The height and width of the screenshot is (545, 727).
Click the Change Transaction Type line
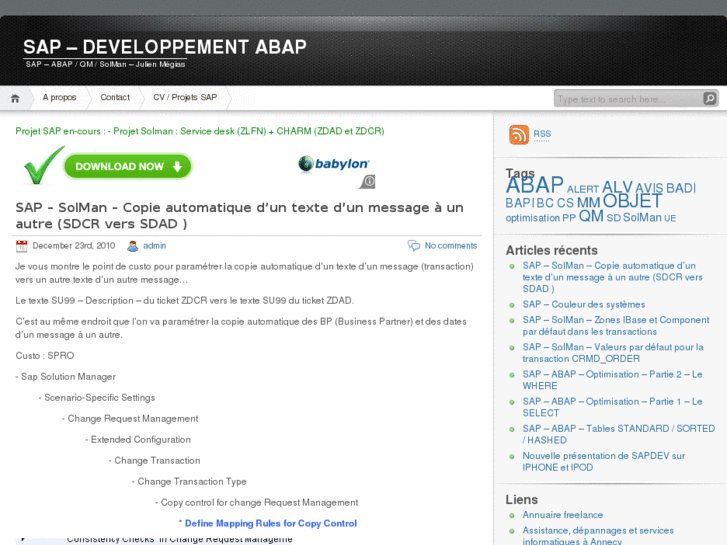tap(189, 481)
